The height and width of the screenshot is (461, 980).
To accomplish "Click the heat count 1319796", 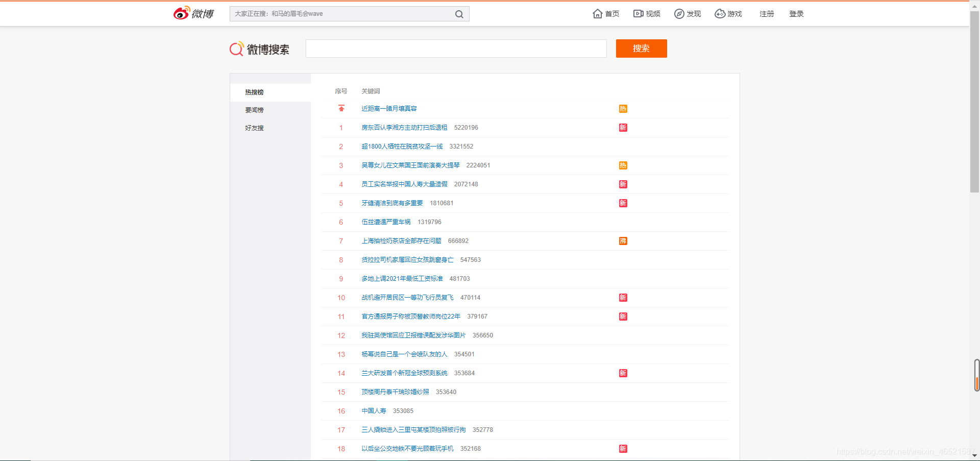I will coord(429,222).
